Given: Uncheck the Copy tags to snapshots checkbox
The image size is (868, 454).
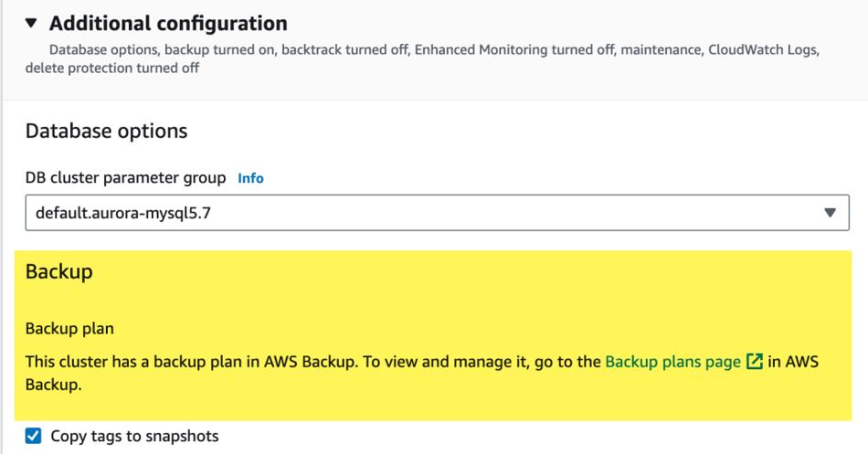Looking at the screenshot, I should 33,436.
